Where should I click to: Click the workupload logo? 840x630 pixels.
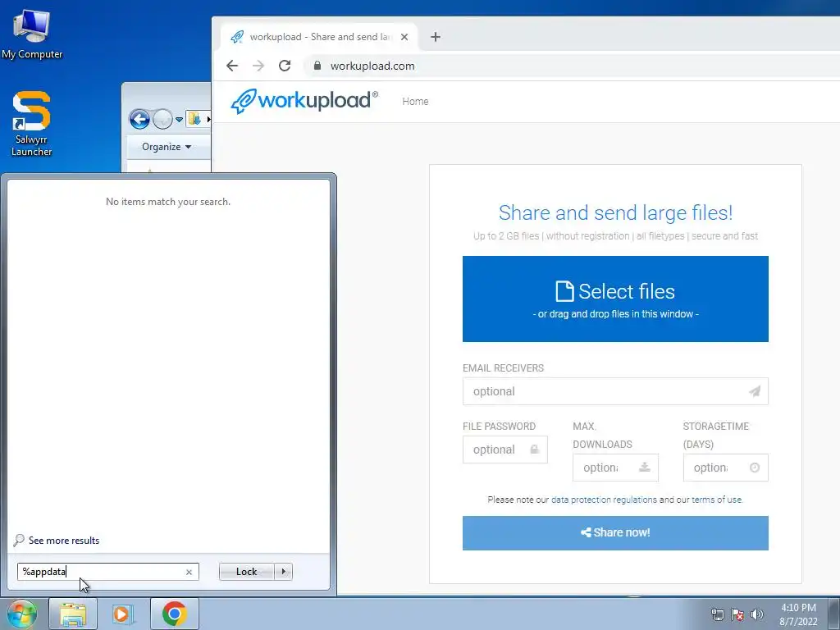tap(304, 101)
